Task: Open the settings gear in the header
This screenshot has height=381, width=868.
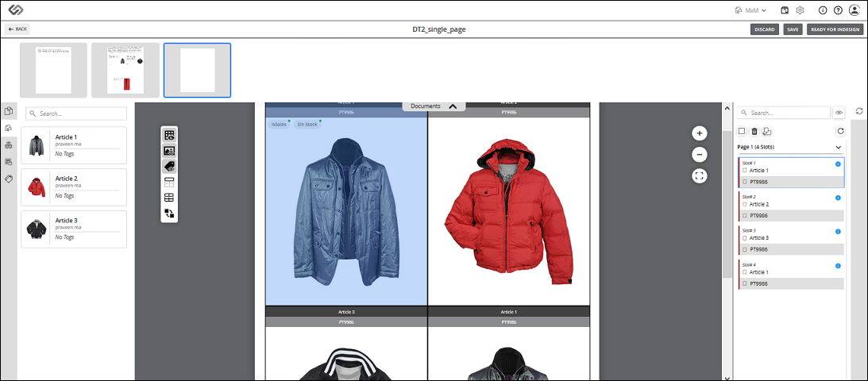Action: pos(800,10)
